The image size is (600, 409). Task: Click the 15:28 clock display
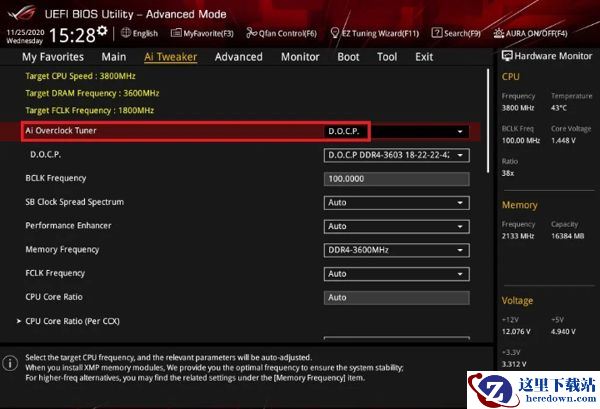point(72,35)
